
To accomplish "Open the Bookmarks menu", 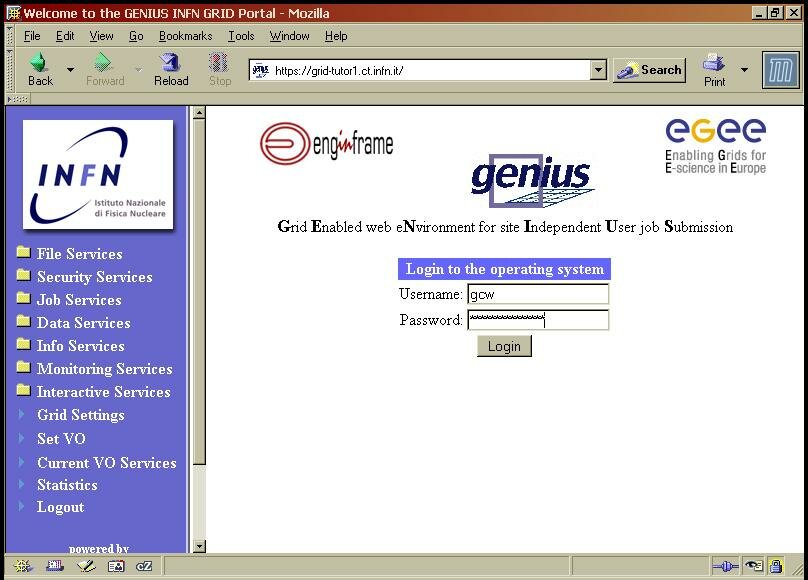I will click(185, 36).
